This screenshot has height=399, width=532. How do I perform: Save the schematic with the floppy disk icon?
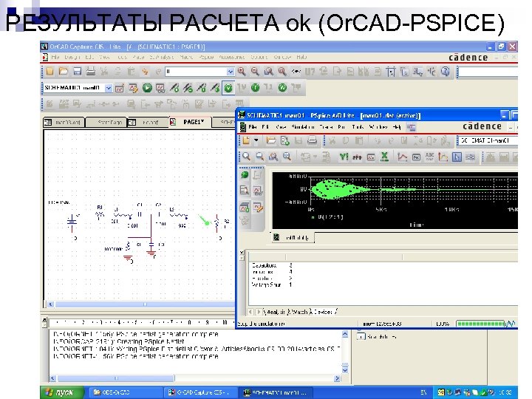pos(78,71)
